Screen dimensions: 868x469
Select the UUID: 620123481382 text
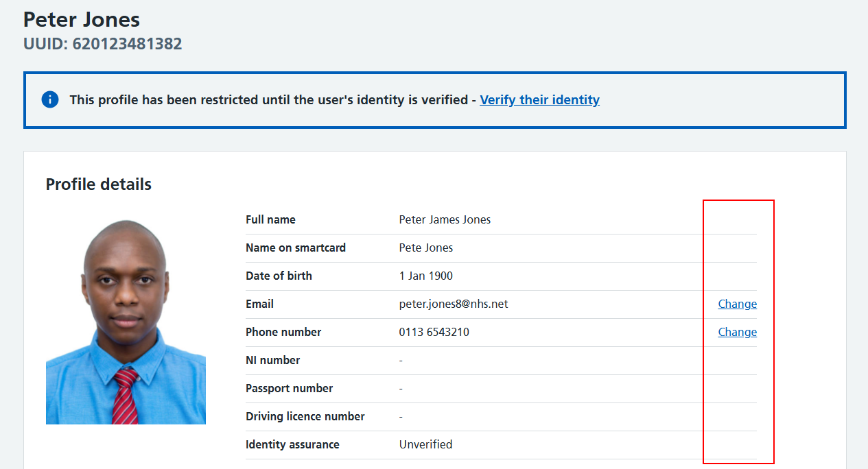coord(103,44)
